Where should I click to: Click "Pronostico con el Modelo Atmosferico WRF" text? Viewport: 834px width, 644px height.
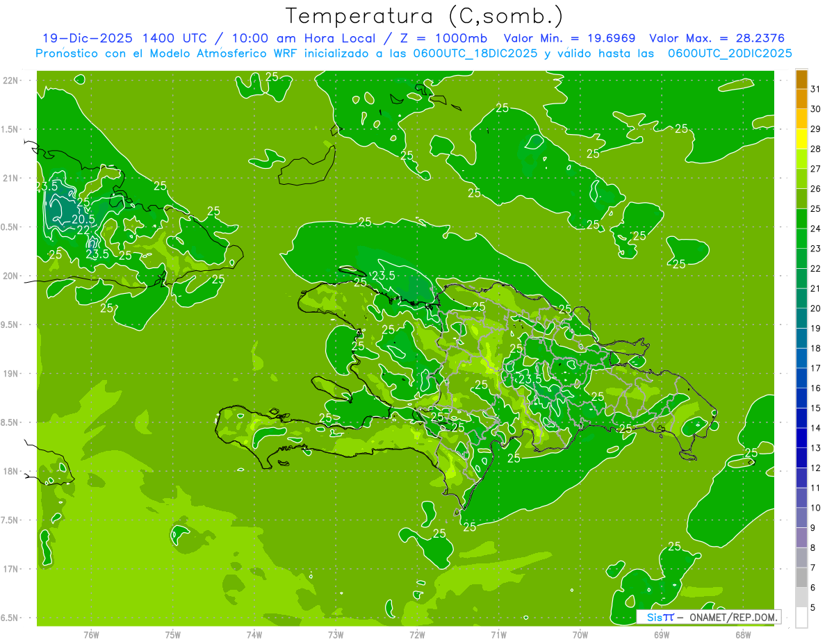(x=167, y=53)
